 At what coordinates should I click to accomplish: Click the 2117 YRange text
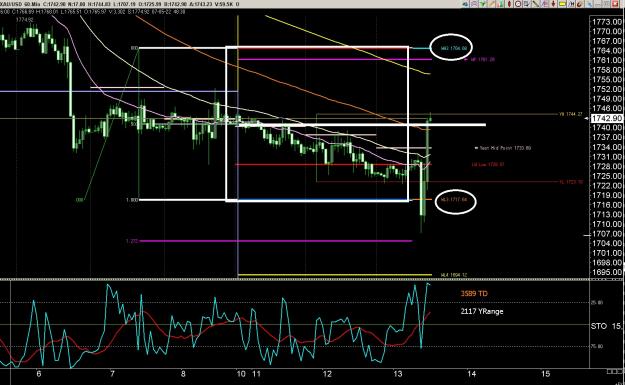(482, 311)
